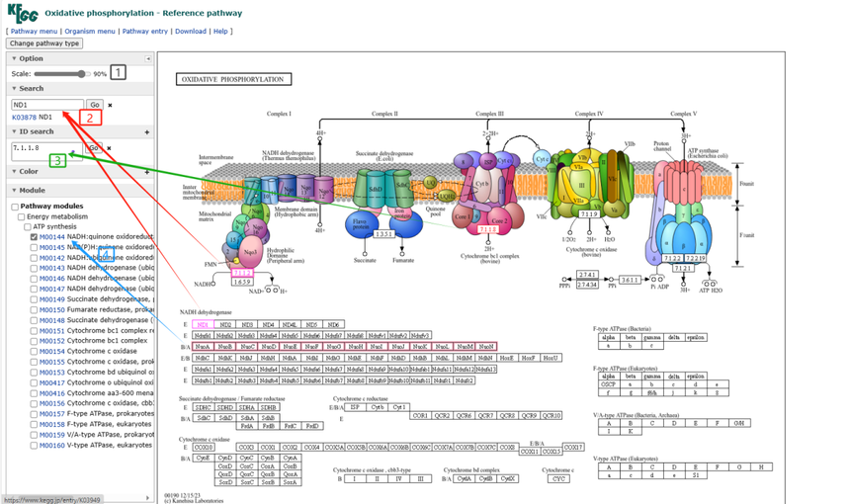The image size is (849, 504).
Task: Click highlighted ND1 box in pathway map
Action: [203, 325]
